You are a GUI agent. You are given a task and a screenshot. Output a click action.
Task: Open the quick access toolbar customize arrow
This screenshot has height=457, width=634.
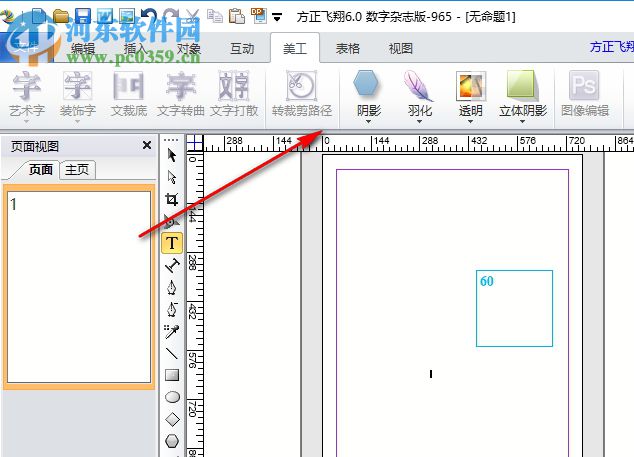277,17
